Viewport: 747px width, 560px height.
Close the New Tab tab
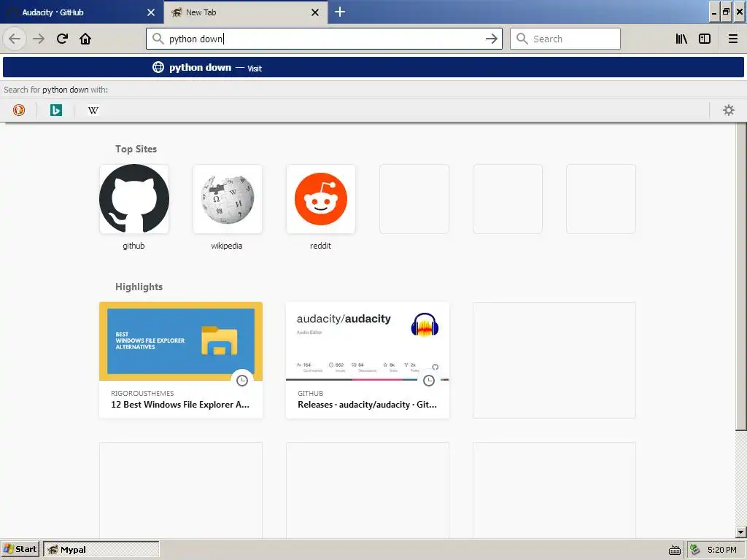(315, 12)
